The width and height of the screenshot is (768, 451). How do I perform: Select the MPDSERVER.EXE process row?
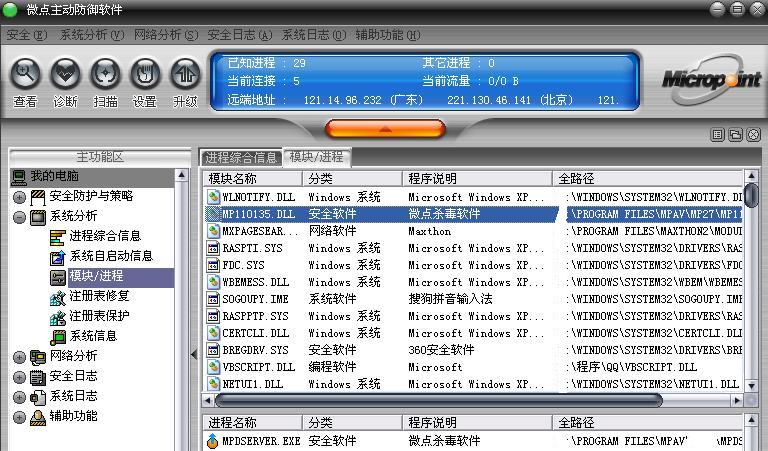pyautogui.click(x=473, y=441)
